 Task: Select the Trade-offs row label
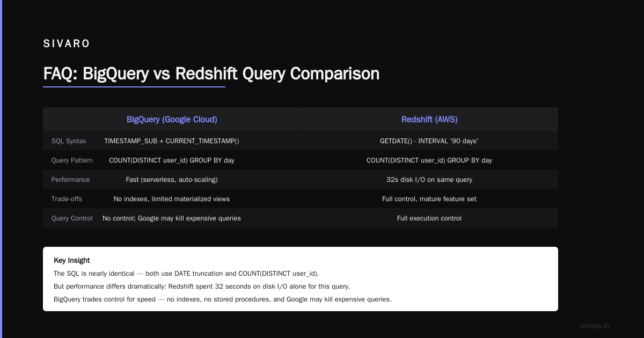67,199
